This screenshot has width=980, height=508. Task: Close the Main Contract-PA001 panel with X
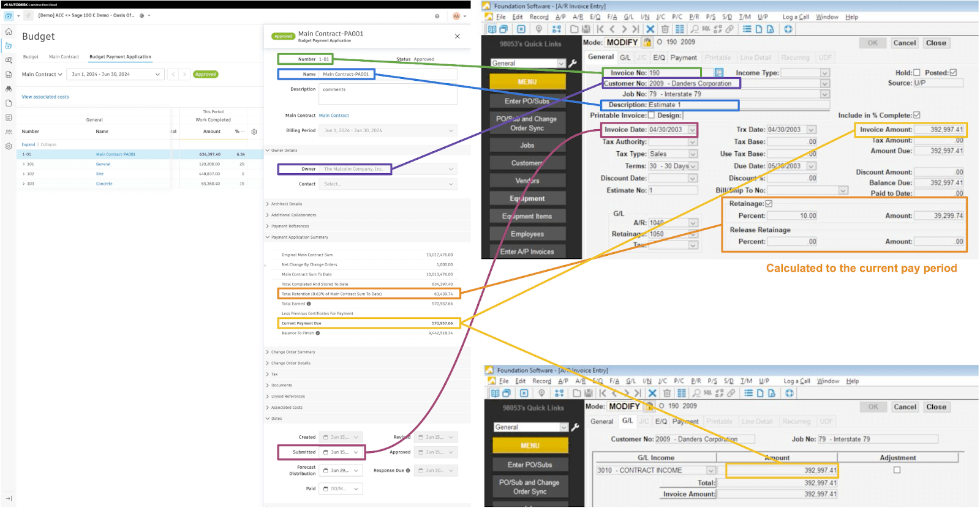[x=457, y=36]
